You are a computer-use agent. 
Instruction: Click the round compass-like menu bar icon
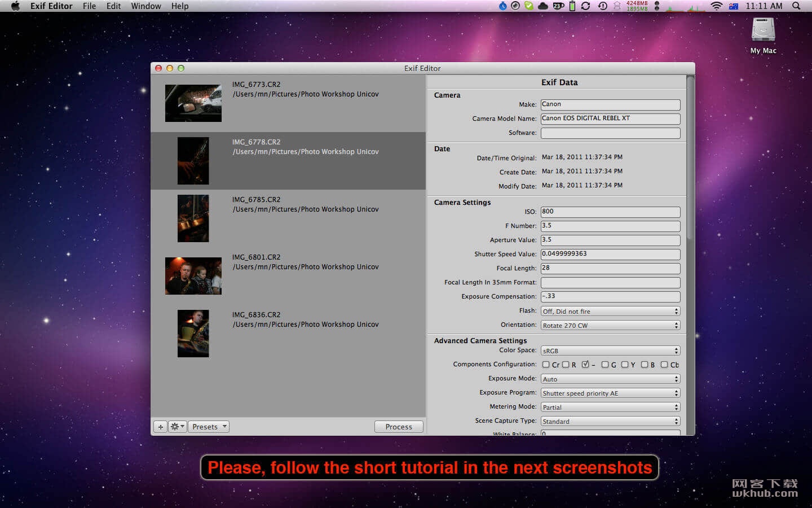click(515, 6)
